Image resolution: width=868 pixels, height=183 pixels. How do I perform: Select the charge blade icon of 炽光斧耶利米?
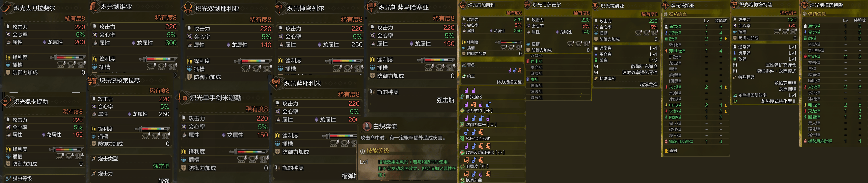pyautogui.click(x=276, y=83)
